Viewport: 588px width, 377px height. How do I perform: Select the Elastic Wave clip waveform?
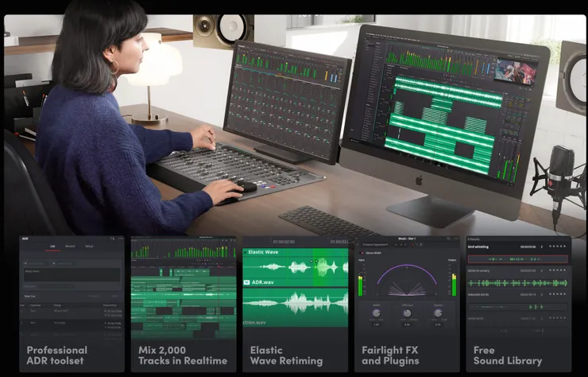296,267
